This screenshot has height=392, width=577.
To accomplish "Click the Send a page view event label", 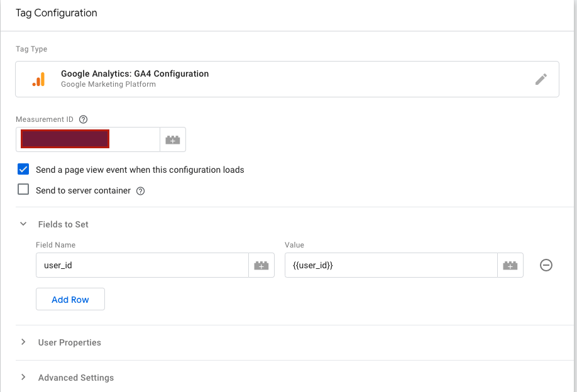I will click(140, 170).
